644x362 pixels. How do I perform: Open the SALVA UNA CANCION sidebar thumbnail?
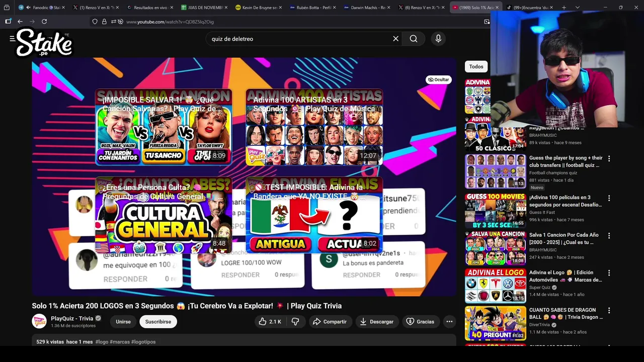coord(496,248)
